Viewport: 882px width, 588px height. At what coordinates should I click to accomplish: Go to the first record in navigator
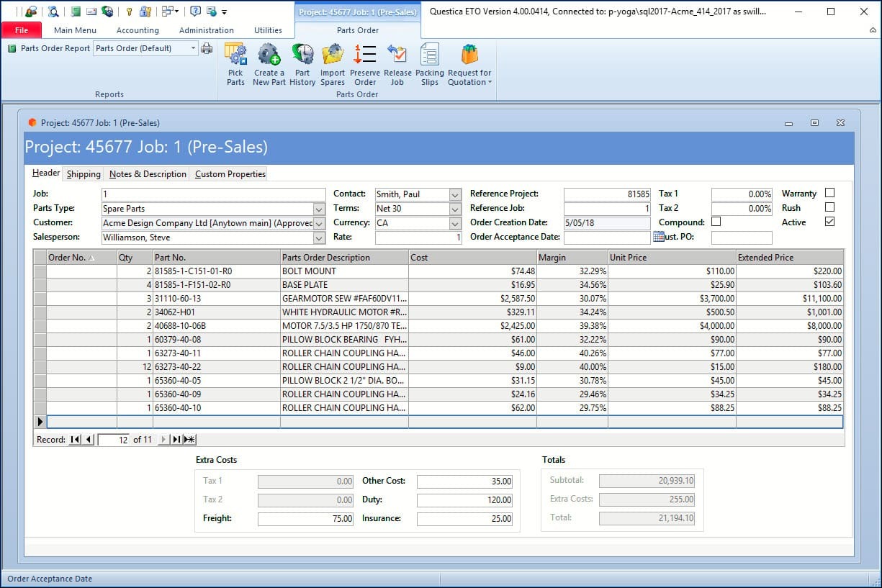pos(75,440)
